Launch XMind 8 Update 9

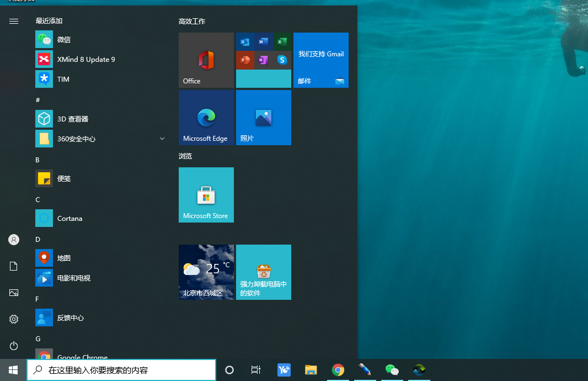tap(85, 60)
